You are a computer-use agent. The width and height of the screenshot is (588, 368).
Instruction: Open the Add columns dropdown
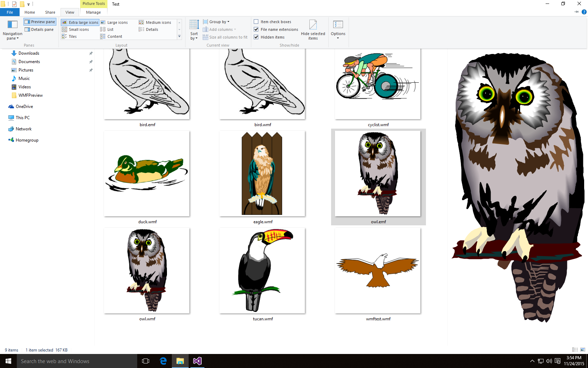pyautogui.click(x=219, y=29)
